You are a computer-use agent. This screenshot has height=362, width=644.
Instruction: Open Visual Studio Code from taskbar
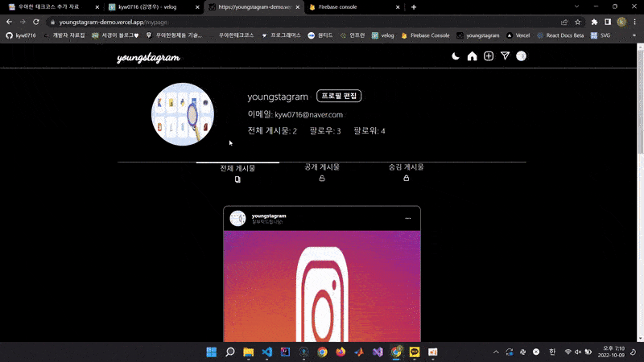point(267,352)
